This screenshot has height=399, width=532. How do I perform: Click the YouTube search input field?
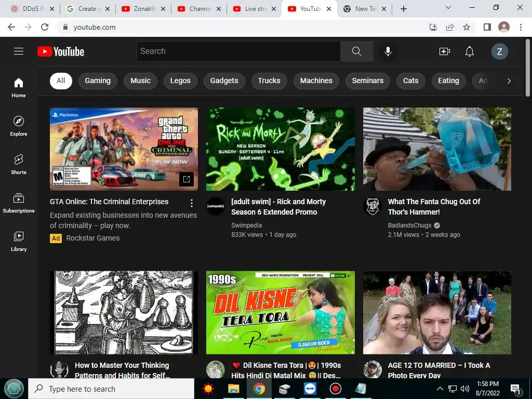(238, 51)
